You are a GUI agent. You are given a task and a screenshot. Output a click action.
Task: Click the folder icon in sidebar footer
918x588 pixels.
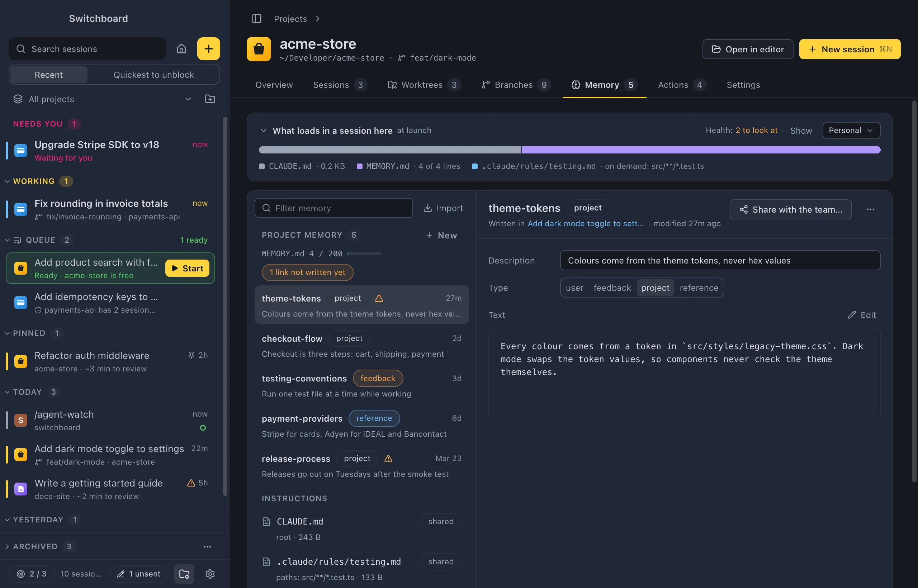[x=184, y=574]
